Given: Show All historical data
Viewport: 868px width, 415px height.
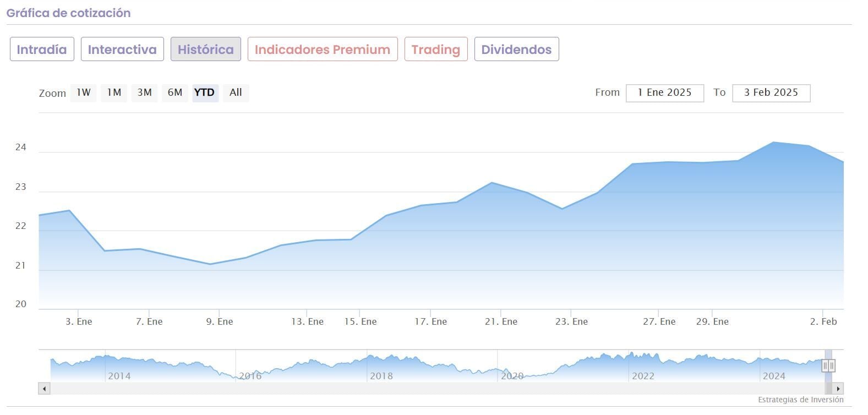Looking at the screenshot, I should [236, 92].
